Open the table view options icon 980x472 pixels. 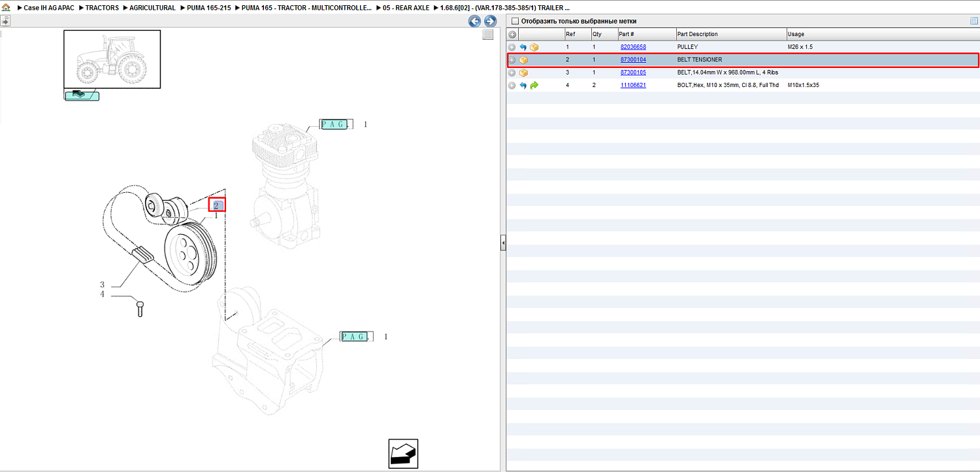pos(974,21)
